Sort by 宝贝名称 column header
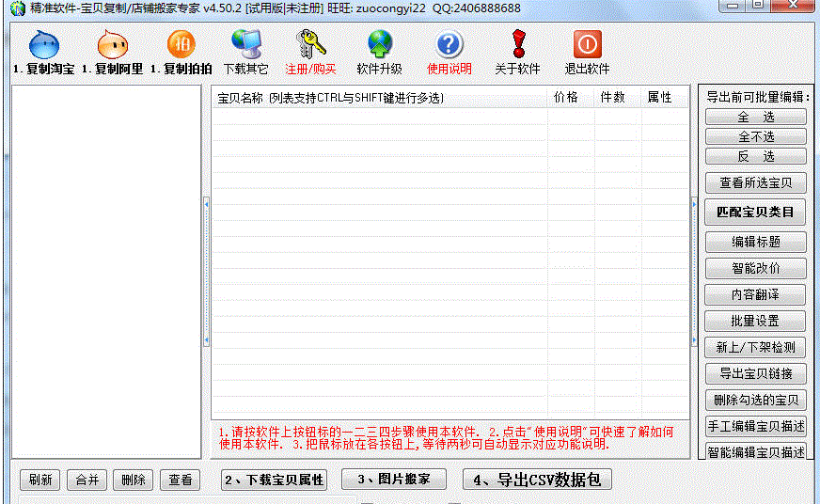The width and height of the screenshot is (820, 504). (380, 98)
